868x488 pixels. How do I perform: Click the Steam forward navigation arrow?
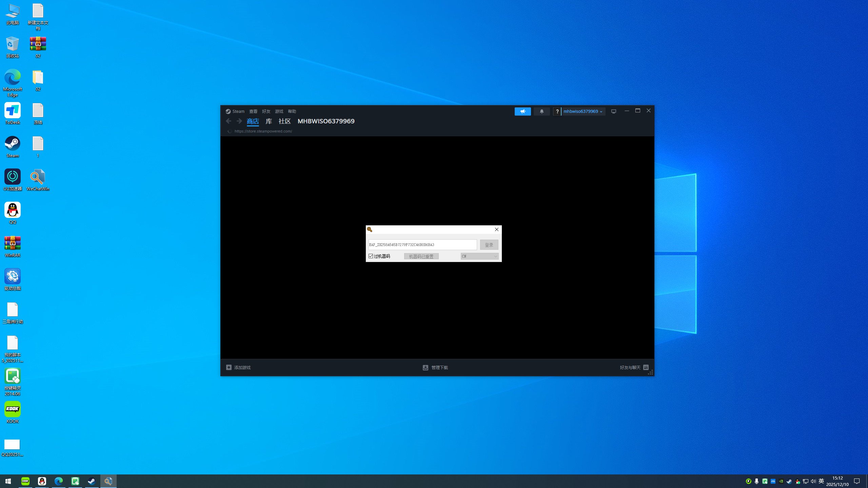coord(239,121)
